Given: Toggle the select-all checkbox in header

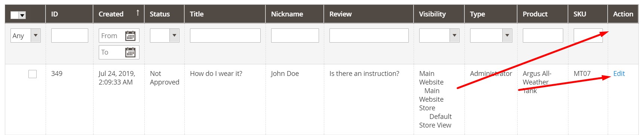Looking at the screenshot, I should click(15, 15).
